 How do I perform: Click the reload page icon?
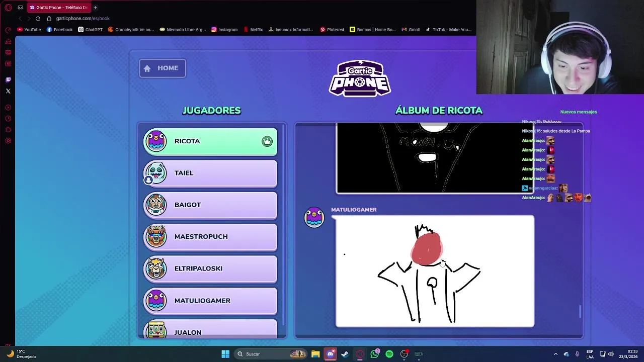click(x=38, y=19)
